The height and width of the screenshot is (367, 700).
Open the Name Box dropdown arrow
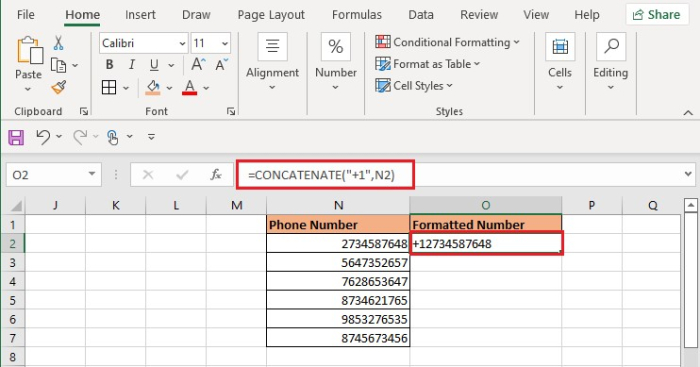click(92, 174)
